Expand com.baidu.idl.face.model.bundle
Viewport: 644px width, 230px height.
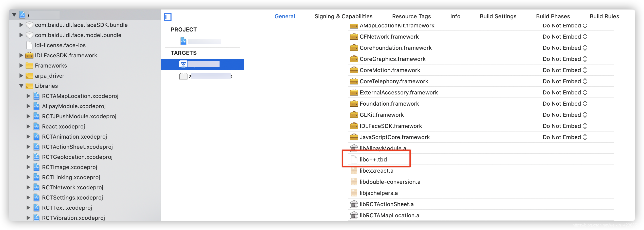21,35
